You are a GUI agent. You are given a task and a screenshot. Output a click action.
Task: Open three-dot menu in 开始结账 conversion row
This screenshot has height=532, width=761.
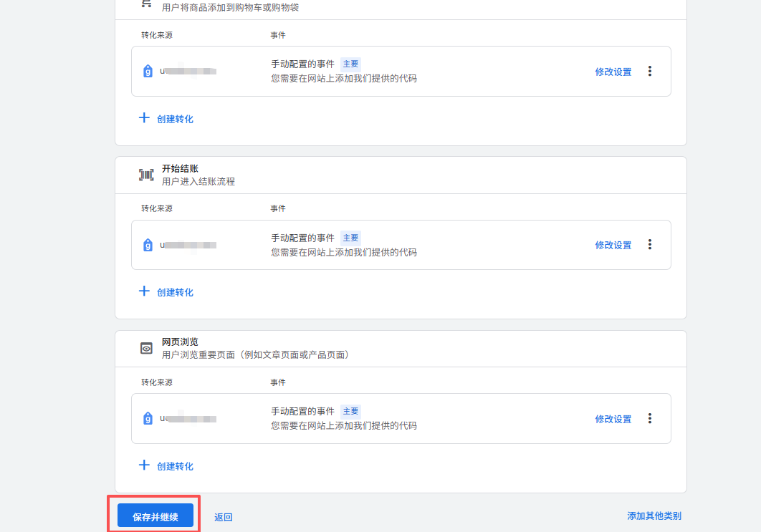tap(649, 244)
